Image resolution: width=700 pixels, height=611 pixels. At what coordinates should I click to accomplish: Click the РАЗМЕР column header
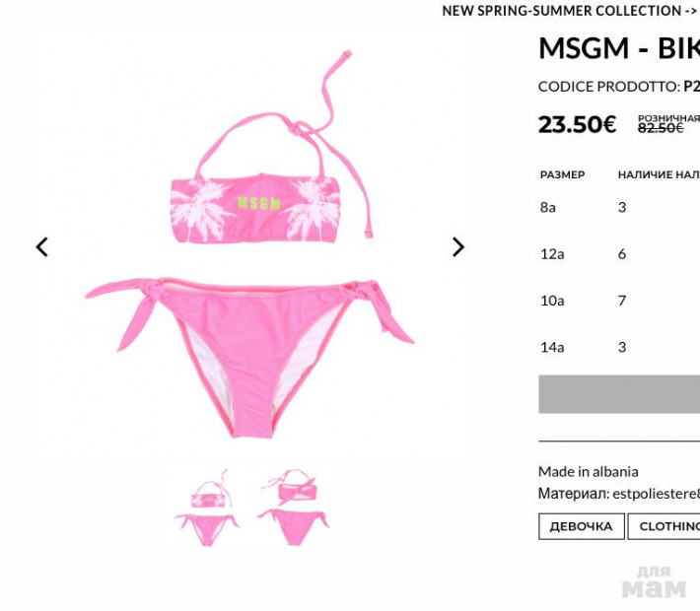coord(563,175)
